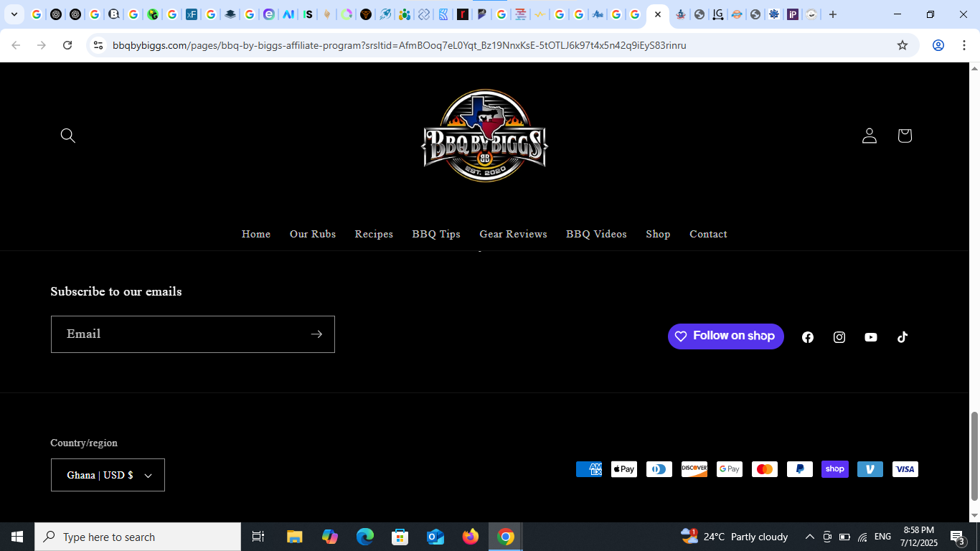Open the Recipes menu item
This screenshot has width=980, height=551.
point(374,234)
